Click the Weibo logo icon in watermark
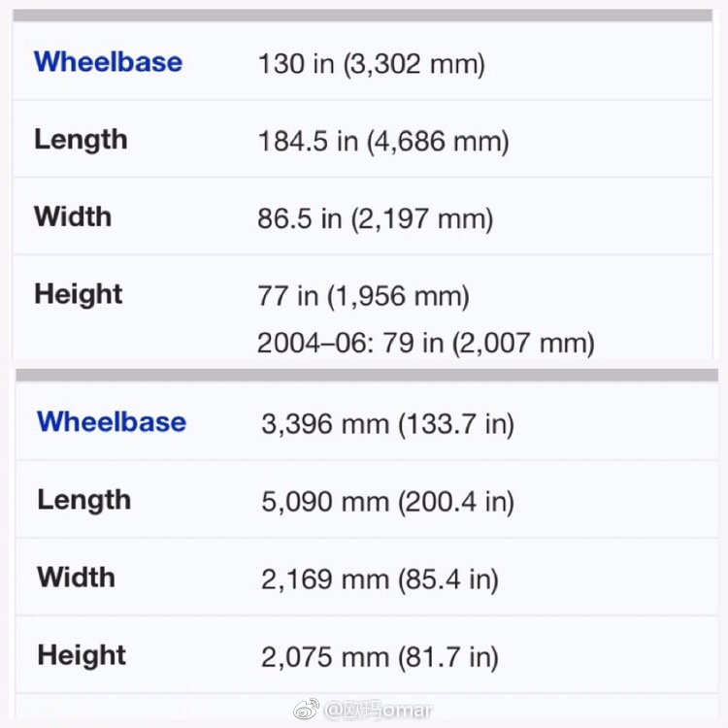Image resolution: width=728 pixels, height=728 pixels. click(306, 709)
